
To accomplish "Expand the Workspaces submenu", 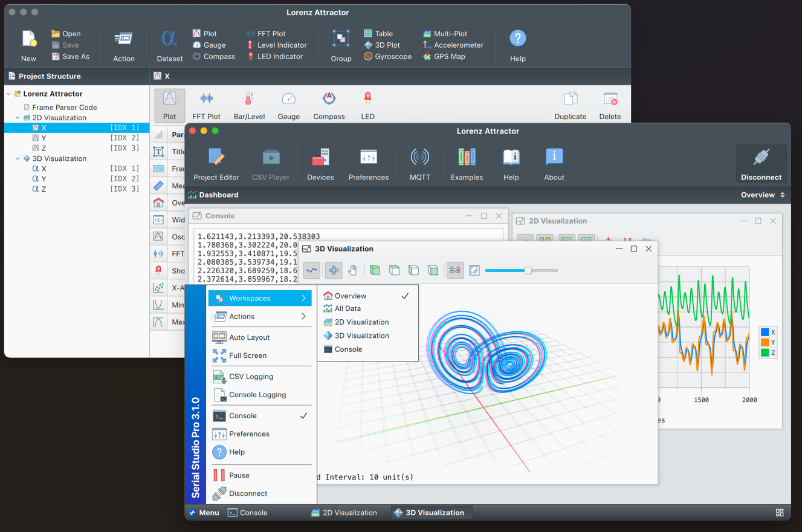I will [x=260, y=298].
